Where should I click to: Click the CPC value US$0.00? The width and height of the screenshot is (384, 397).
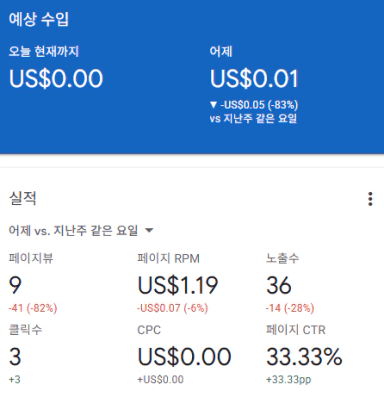(184, 357)
